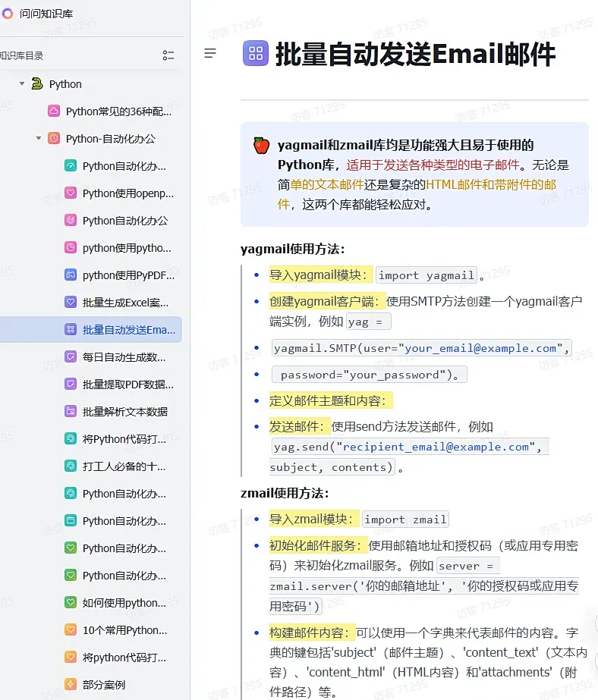Click the highlighted 发送邮件 text
This screenshot has width=598, height=700.
(x=299, y=426)
